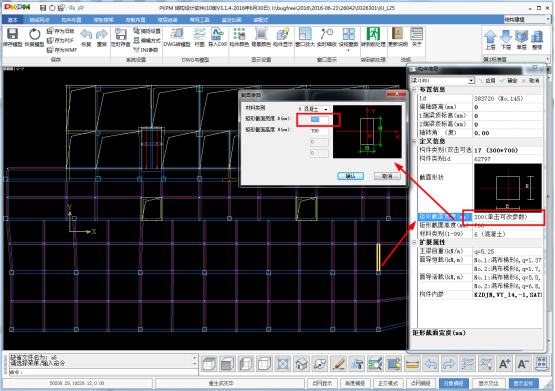Viewport: 555px width, 391px height.
Task: Click 取消 in component info panel
Action: (531, 81)
